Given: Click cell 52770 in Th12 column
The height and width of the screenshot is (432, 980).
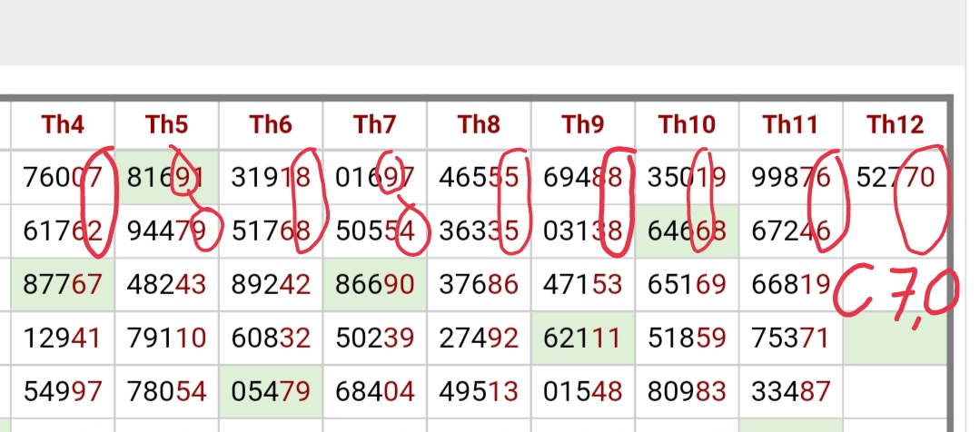Looking at the screenshot, I should (x=895, y=178).
